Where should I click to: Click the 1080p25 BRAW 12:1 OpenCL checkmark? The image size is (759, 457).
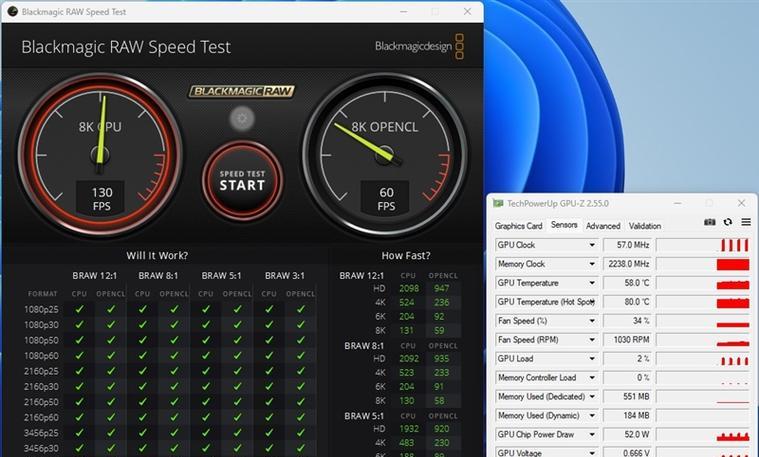tap(111, 309)
